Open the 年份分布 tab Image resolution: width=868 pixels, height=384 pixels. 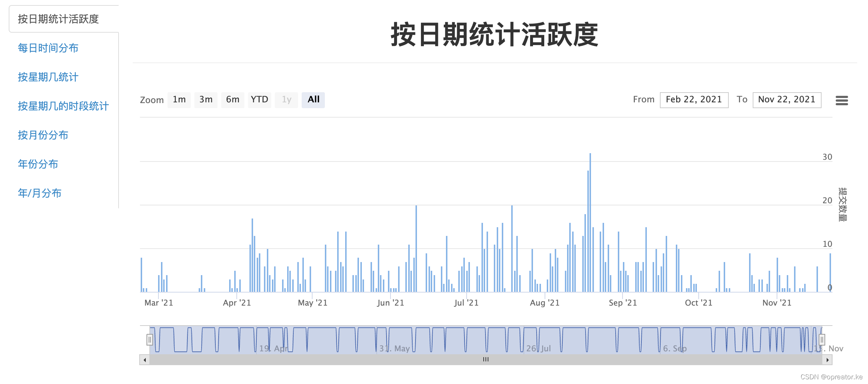coord(38,164)
